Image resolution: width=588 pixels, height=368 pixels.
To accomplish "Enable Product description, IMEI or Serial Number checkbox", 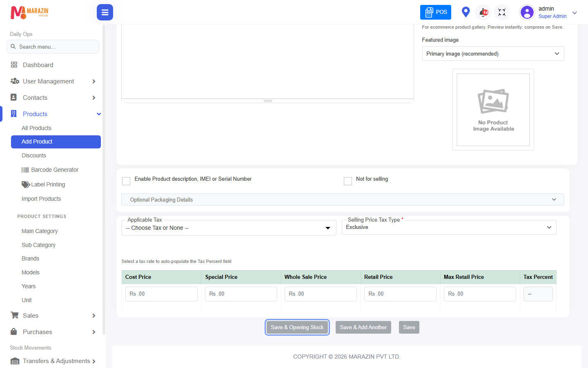I will point(126,181).
